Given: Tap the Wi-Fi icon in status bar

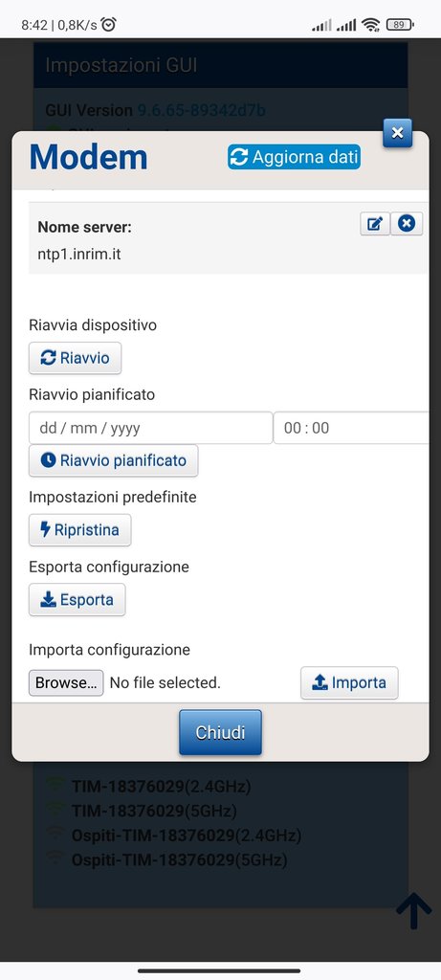Looking at the screenshot, I should tap(370, 25).
